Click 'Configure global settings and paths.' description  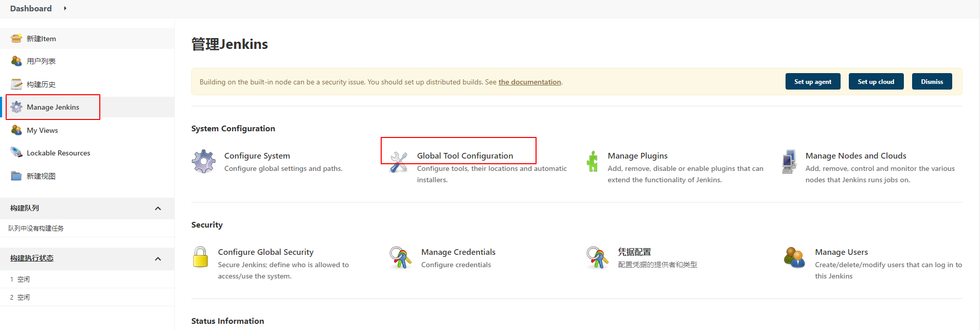pyautogui.click(x=283, y=168)
